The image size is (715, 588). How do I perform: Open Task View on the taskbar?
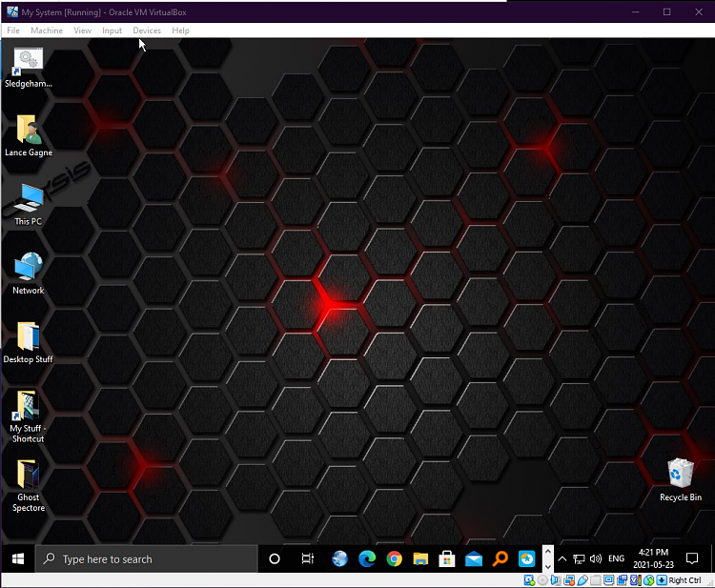(x=308, y=558)
